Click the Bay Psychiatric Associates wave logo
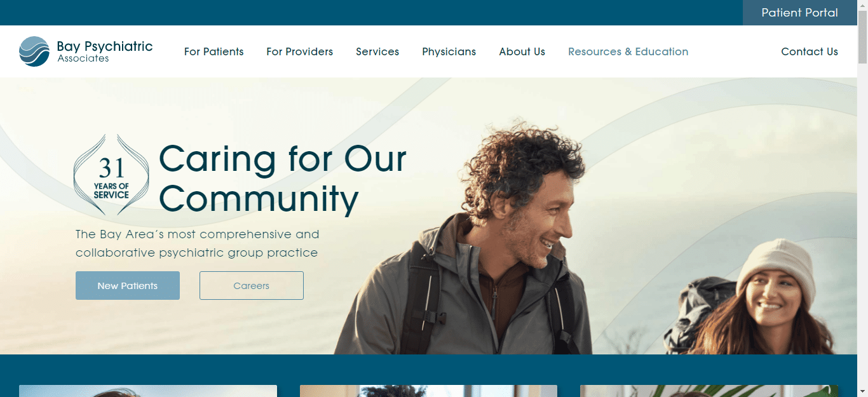 [34, 51]
